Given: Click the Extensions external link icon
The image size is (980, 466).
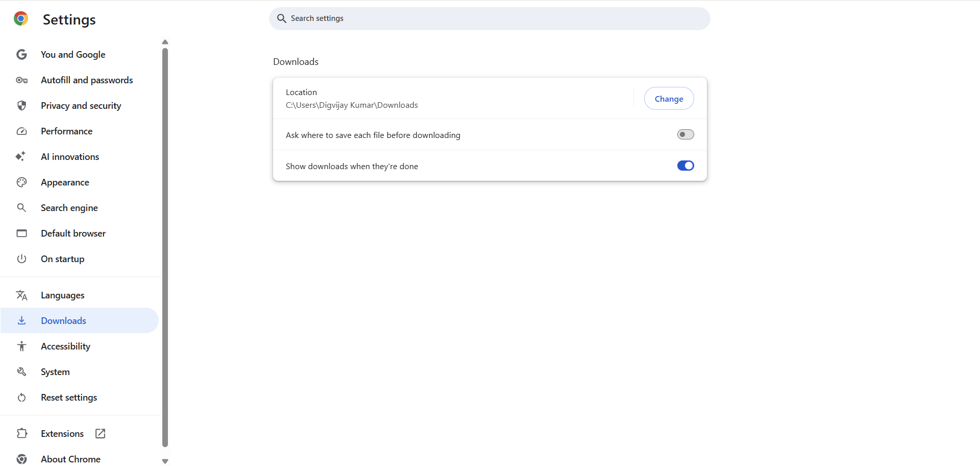Looking at the screenshot, I should coord(101,433).
